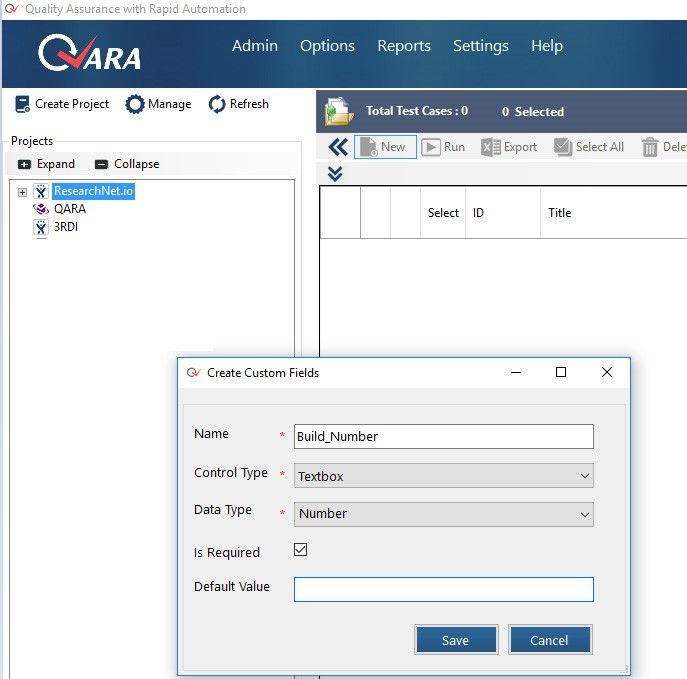Viewport: 687px width, 679px height.
Task: Click the Run button label
Action: [454, 147]
